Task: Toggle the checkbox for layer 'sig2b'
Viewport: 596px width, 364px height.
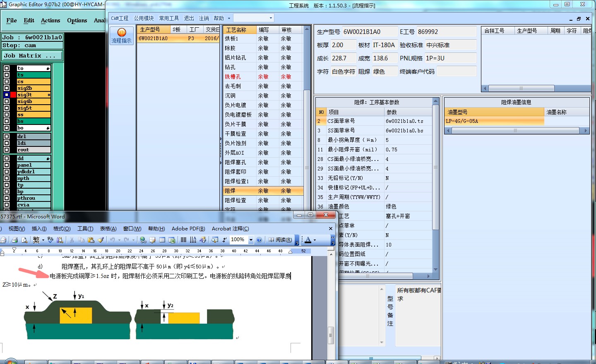Action: (7, 88)
